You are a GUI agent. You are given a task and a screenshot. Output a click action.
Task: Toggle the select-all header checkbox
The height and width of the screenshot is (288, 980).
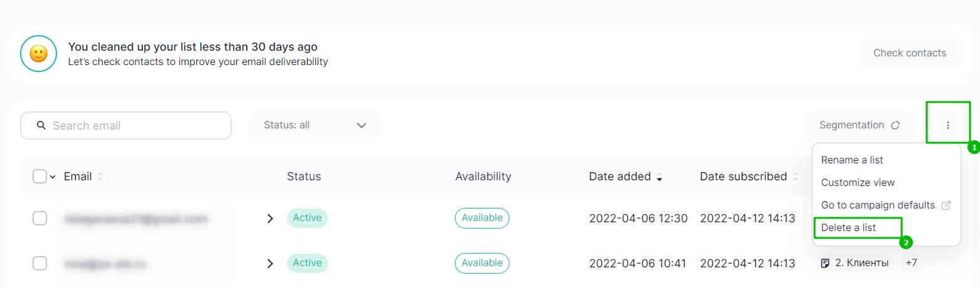pyautogui.click(x=39, y=177)
